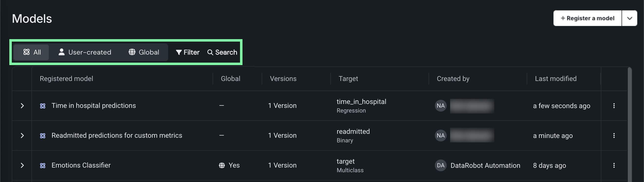
Task: Click the model icon beside Emotions Classifier
Action: pyautogui.click(x=43, y=166)
